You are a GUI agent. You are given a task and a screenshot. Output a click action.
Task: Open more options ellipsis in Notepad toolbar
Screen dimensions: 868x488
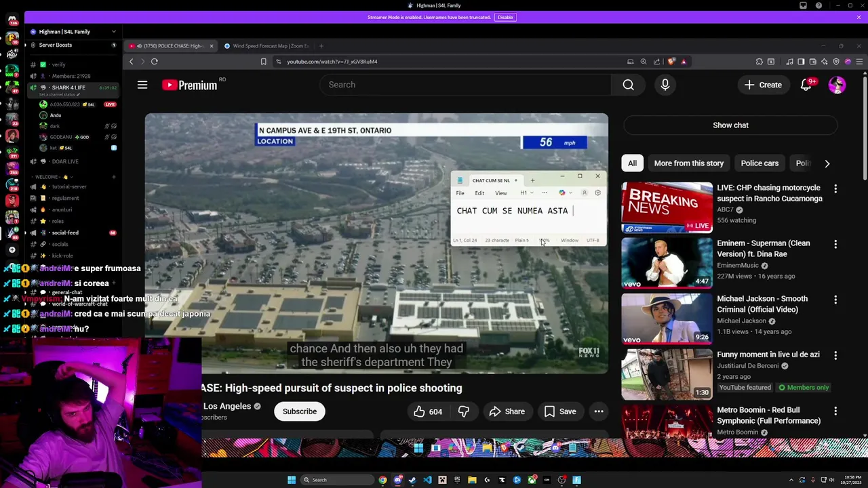[x=545, y=193]
